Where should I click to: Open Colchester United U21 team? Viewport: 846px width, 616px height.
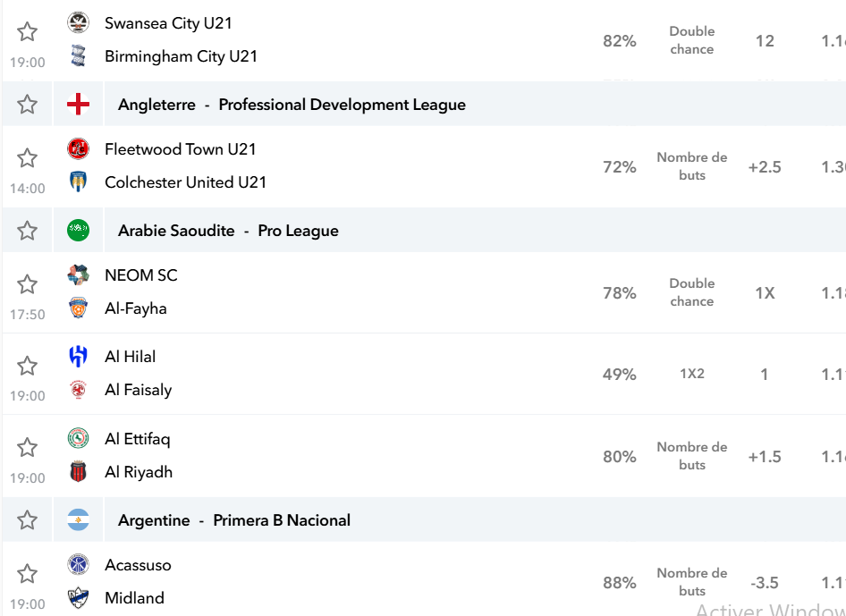tap(186, 182)
